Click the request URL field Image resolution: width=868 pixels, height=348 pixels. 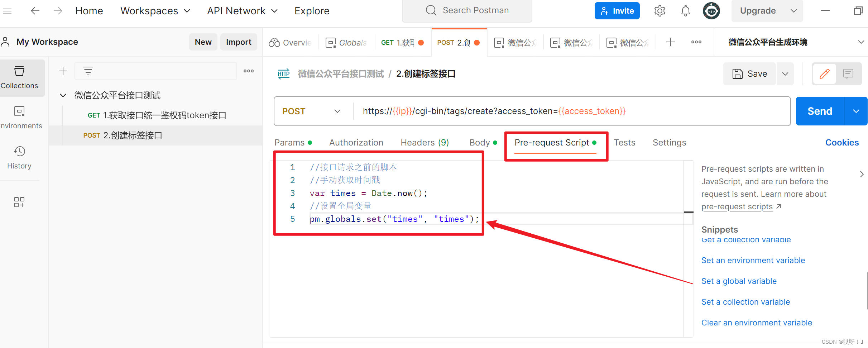[572, 111]
